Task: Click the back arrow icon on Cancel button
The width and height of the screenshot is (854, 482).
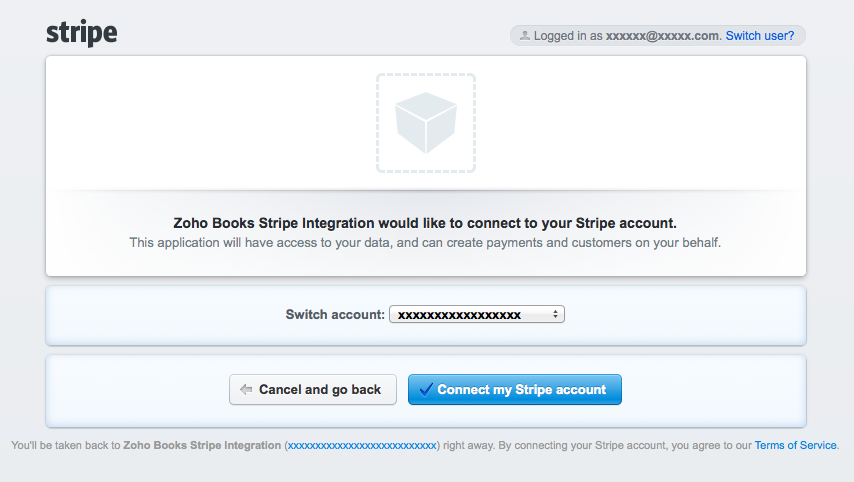Action: [x=246, y=389]
